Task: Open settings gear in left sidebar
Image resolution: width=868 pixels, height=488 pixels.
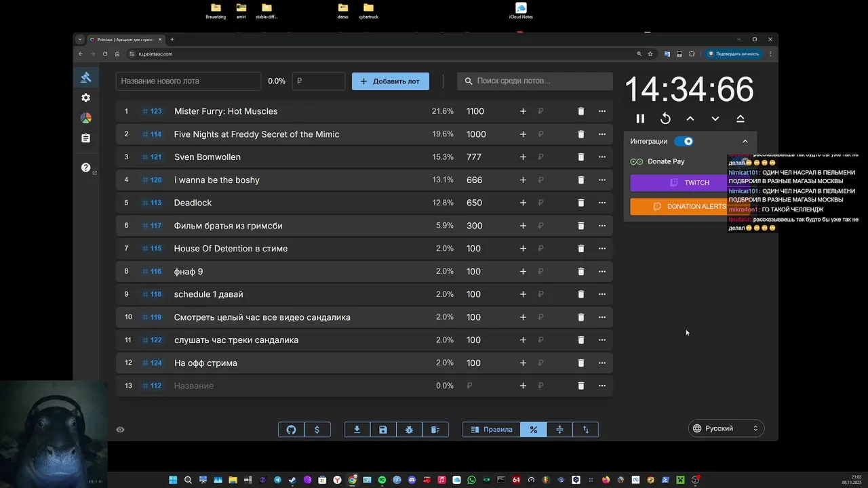Action: pos(85,98)
